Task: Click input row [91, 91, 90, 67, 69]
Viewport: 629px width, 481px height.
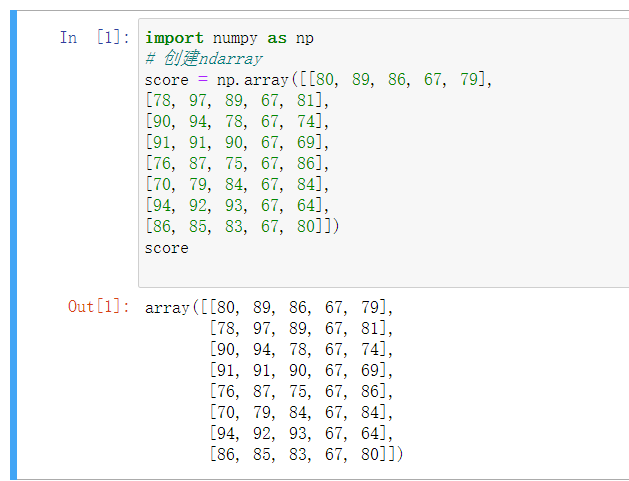Action: tap(237, 142)
